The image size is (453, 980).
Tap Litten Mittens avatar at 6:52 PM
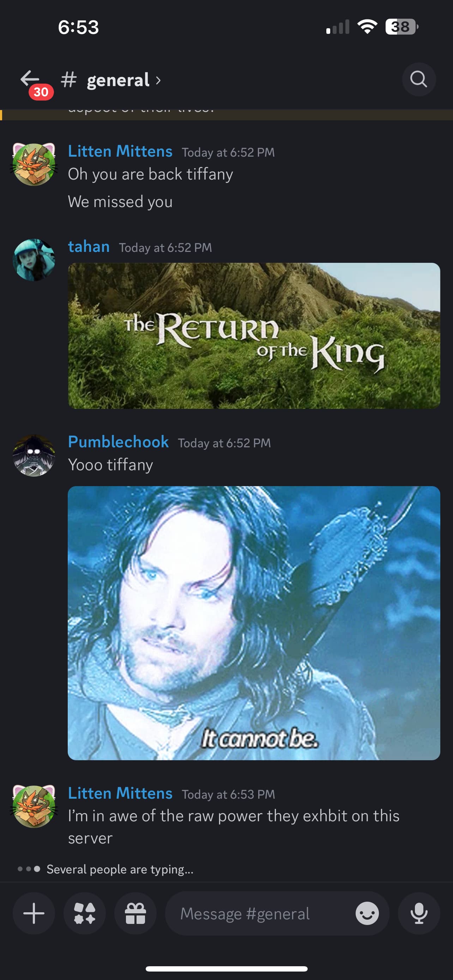tap(34, 164)
